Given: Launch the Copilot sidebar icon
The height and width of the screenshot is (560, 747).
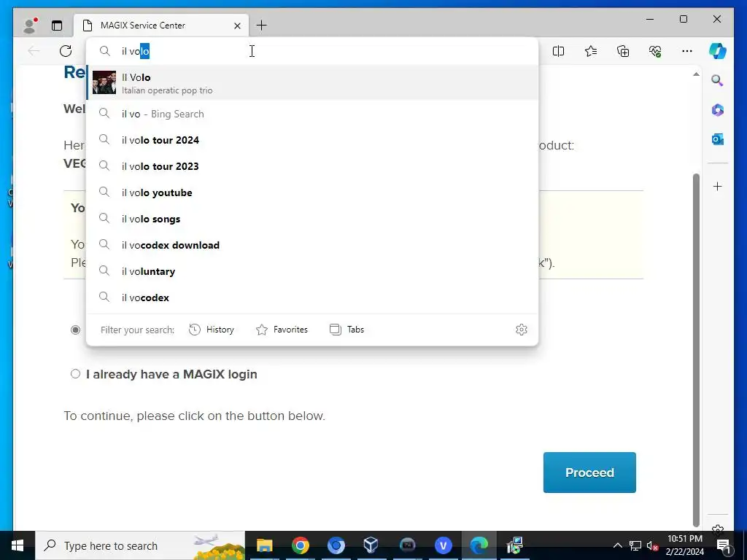Looking at the screenshot, I should point(718,51).
